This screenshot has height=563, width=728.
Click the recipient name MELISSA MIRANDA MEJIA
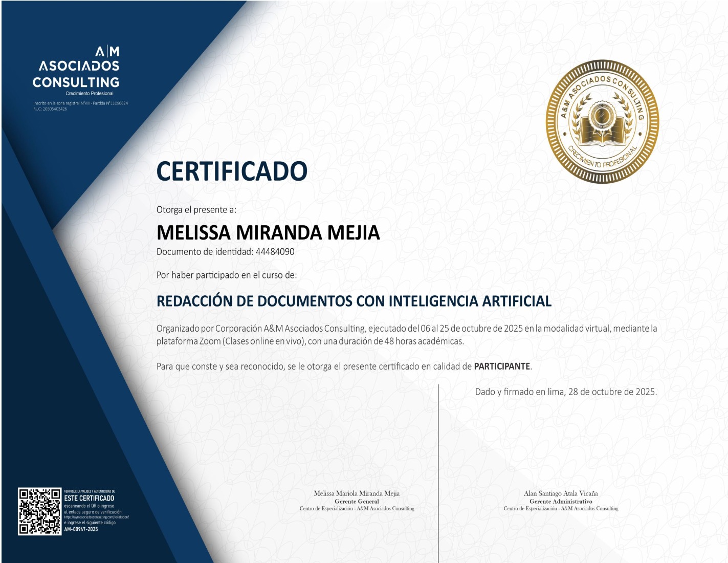[x=268, y=232]
